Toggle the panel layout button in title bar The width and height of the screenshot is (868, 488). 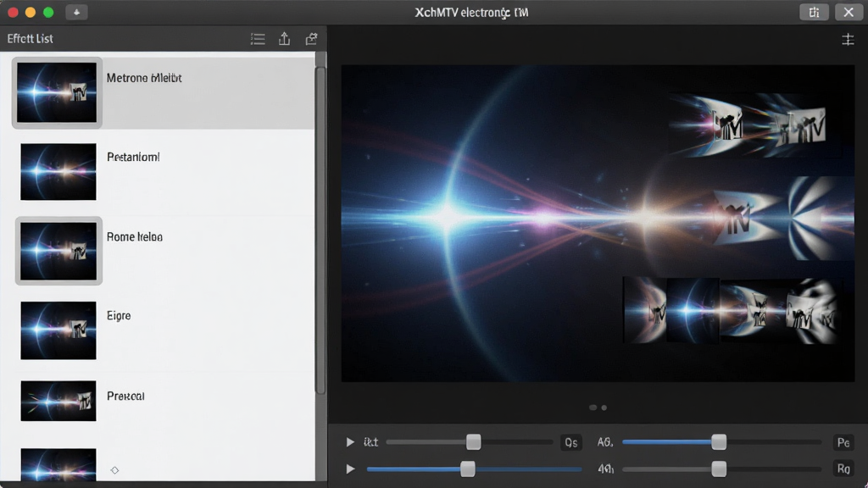(814, 12)
